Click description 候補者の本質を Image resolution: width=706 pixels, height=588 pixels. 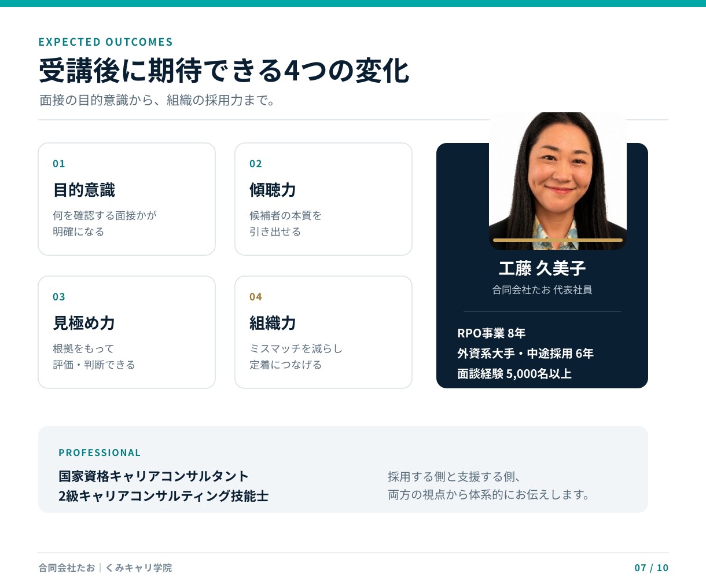tap(285, 215)
